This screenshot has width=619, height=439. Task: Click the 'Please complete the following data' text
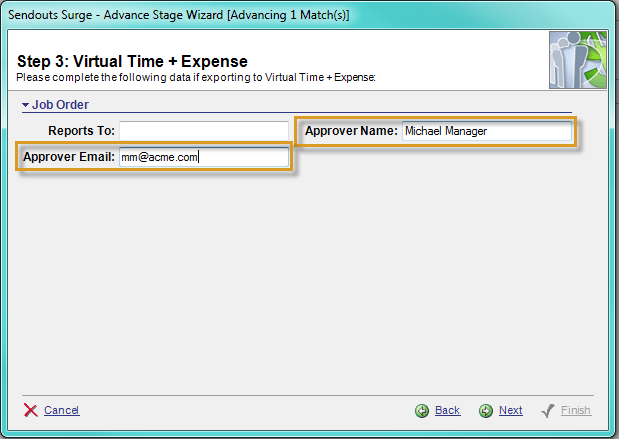(x=196, y=77)
